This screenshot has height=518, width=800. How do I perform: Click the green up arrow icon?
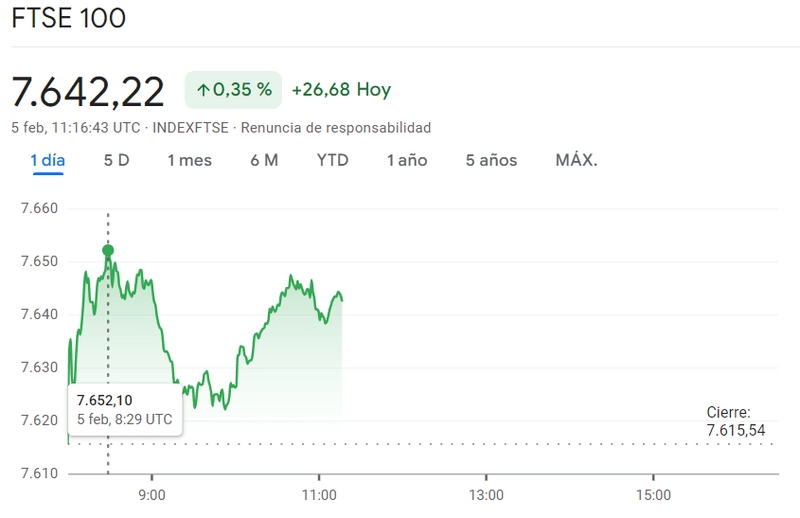[203, 90]
